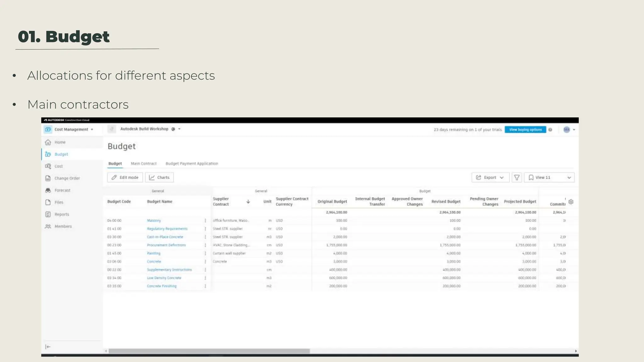644x362 pixels.
Task: Click the Files document icon
Action: [48, 202]
